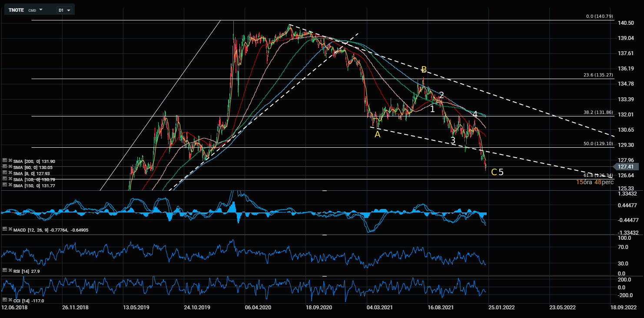
Task: Select the 0.0 (140.79) Fibonacci label
Action: point(599,16)
